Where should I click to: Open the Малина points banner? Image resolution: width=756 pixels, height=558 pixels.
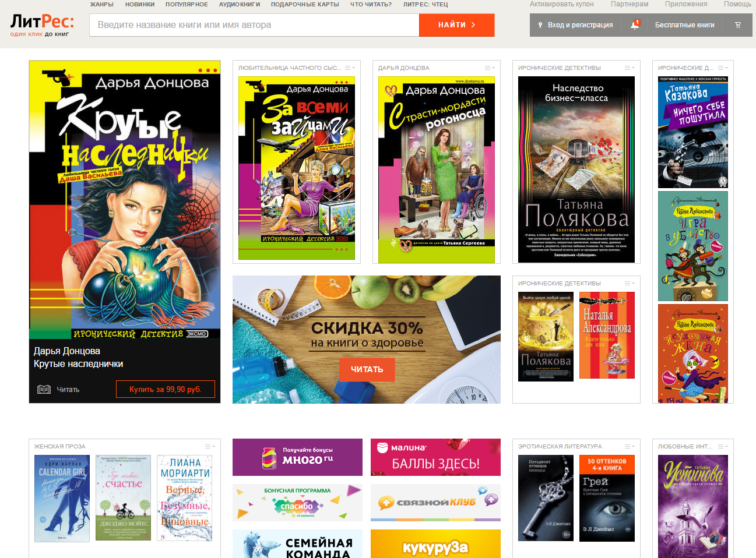point(435,457)
